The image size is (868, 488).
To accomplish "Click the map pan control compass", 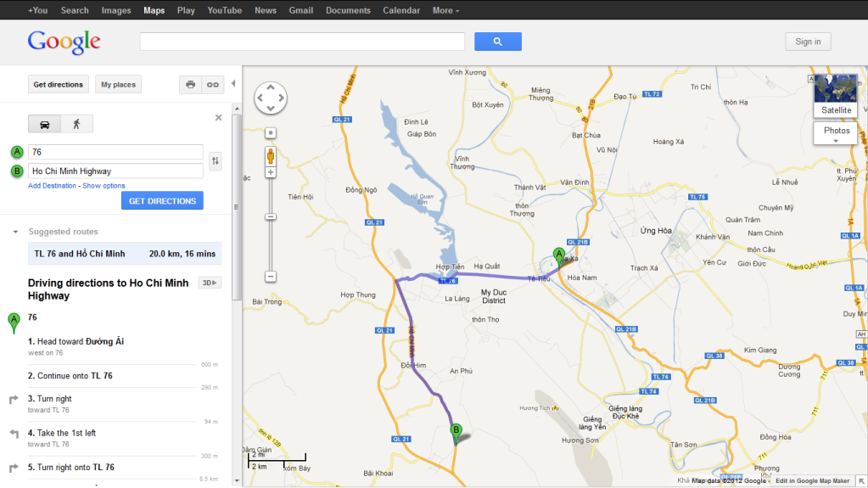I will pyautogui.click(x=270, y=98).
